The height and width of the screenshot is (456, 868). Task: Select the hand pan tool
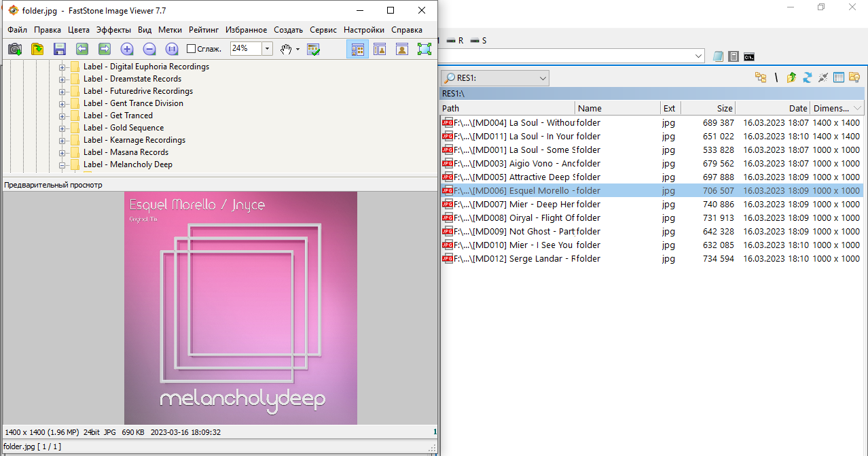pos(287,49)
